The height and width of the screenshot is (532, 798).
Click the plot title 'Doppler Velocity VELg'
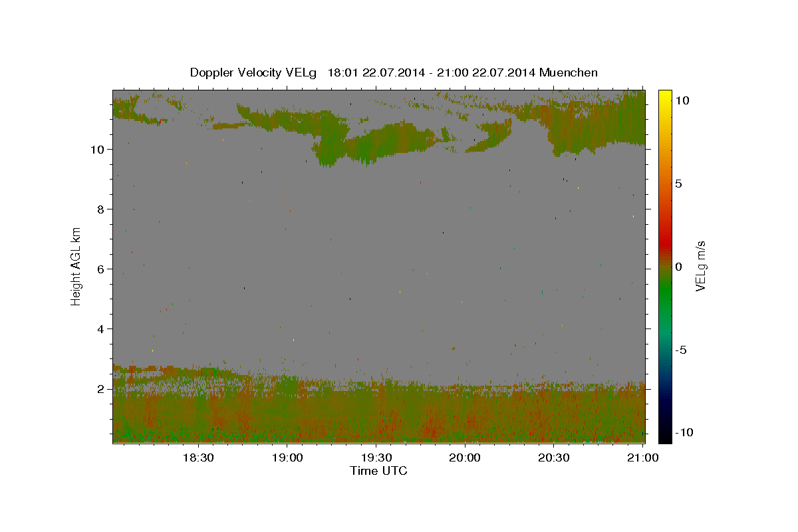(255, 72)
